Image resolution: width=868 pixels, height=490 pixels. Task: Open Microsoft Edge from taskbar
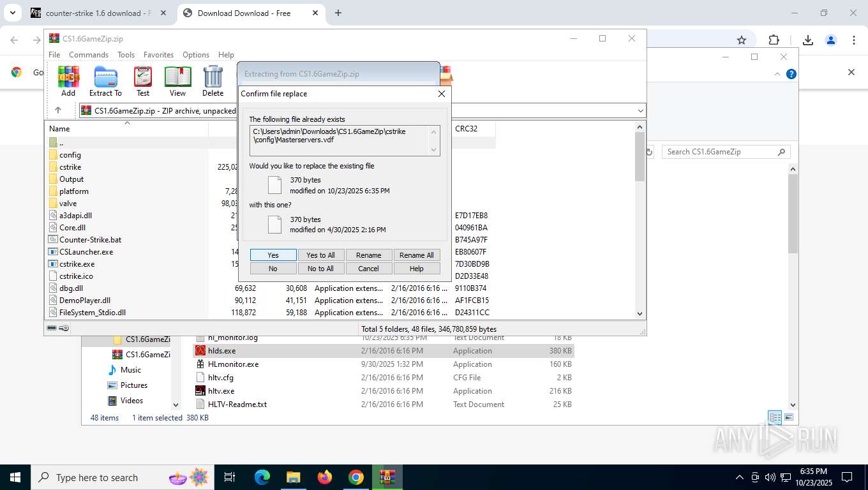pyautogui.click(x=262, y=477)
